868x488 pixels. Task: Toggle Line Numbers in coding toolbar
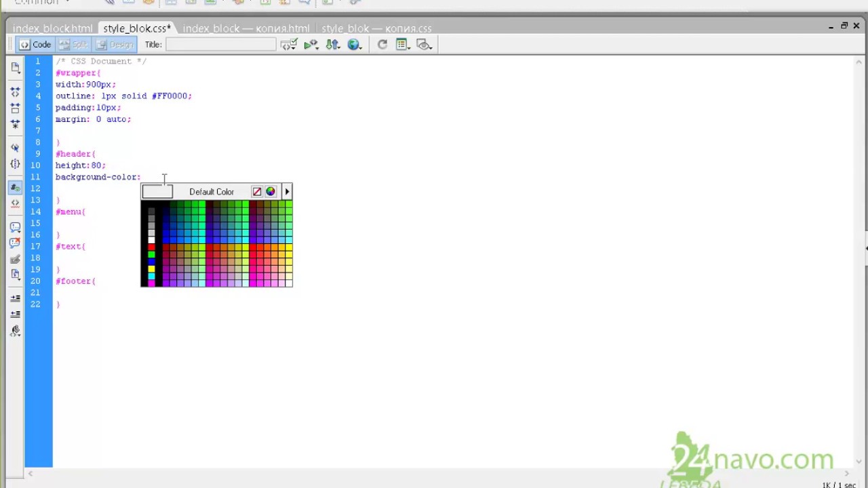tap(15, 188)
